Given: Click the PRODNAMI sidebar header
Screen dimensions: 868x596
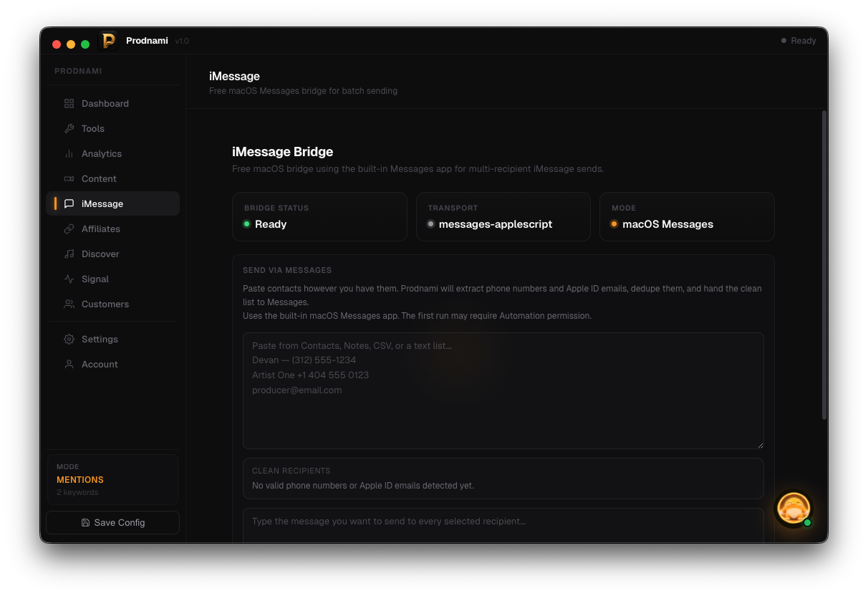Looking at the screenshot, I should 78,71.
